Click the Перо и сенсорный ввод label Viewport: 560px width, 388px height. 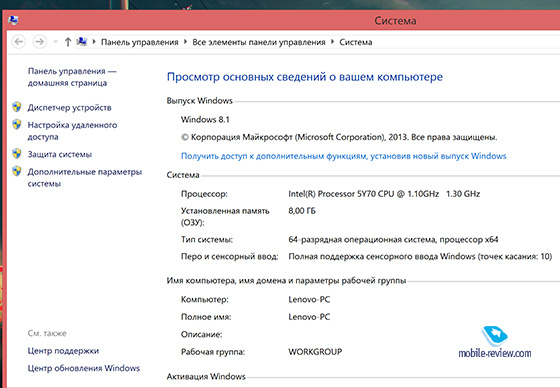[229, 257]
